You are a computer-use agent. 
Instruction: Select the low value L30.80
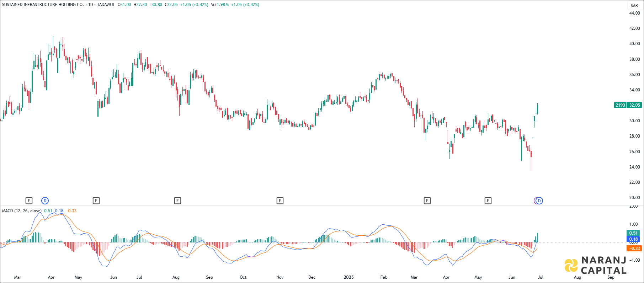pos(156,5)
